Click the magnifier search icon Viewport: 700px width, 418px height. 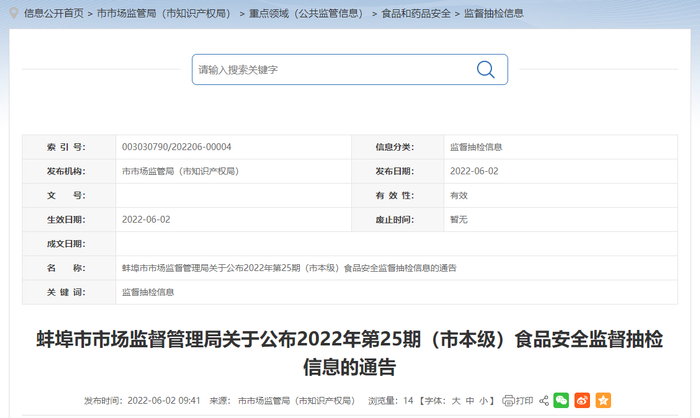(485, 70)
